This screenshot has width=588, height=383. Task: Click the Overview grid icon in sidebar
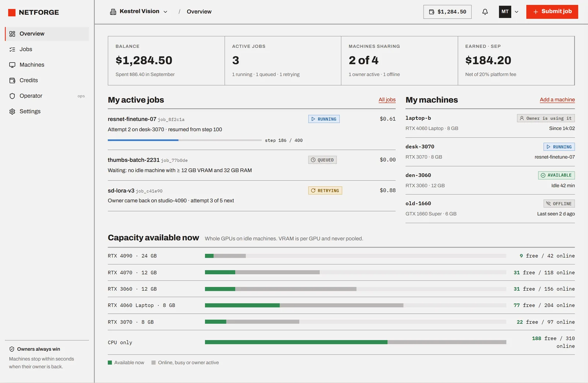(x=12, y=34)
